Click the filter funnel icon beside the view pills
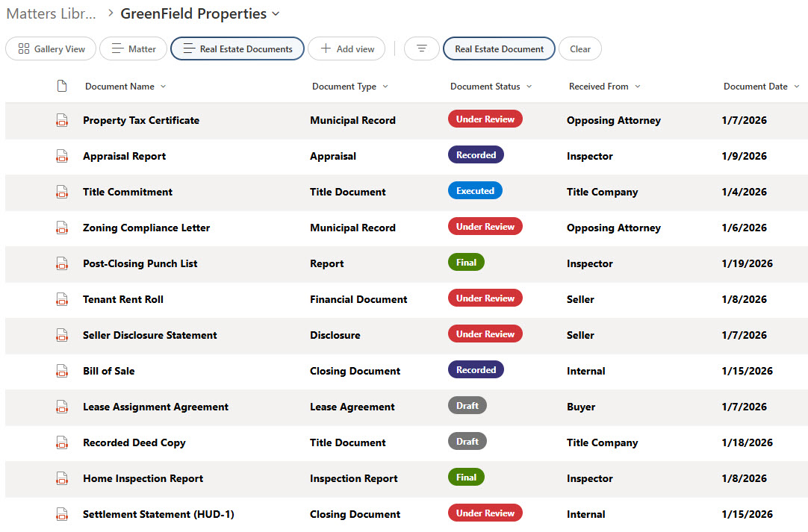The width and height of the screenshot is (808, 532). point(422,48)
